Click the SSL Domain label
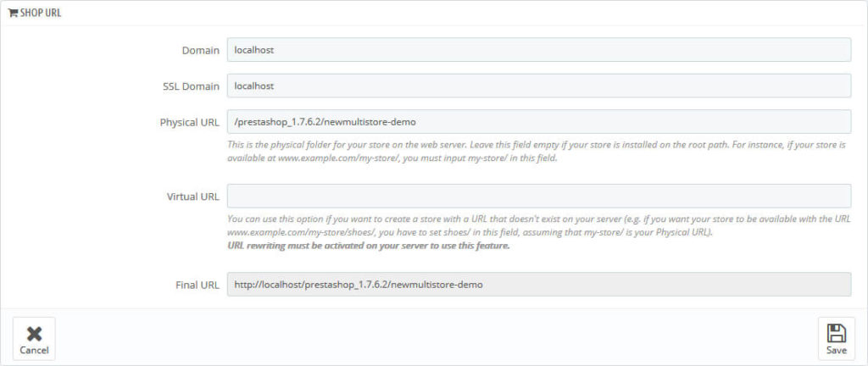868x366 pixels. point(191,86)
